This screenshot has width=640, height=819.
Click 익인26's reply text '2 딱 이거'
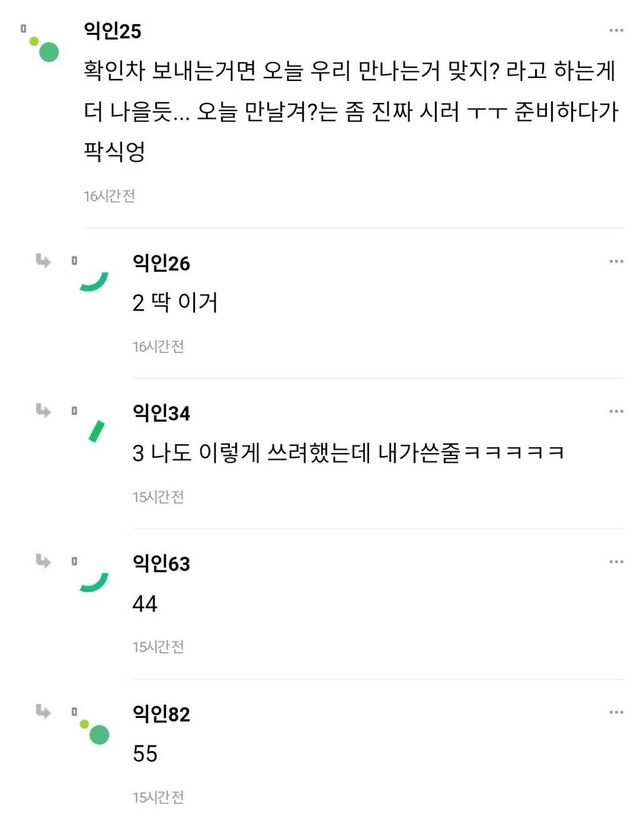[175, 302]
